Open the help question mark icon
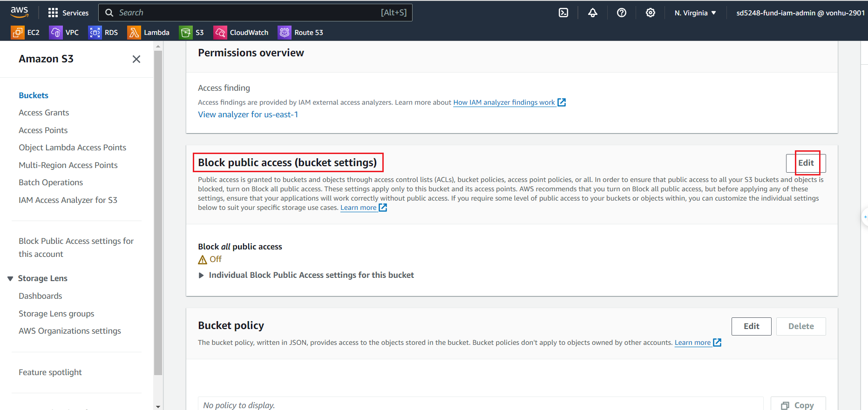 pyautogui.click(x=621, y=13)
